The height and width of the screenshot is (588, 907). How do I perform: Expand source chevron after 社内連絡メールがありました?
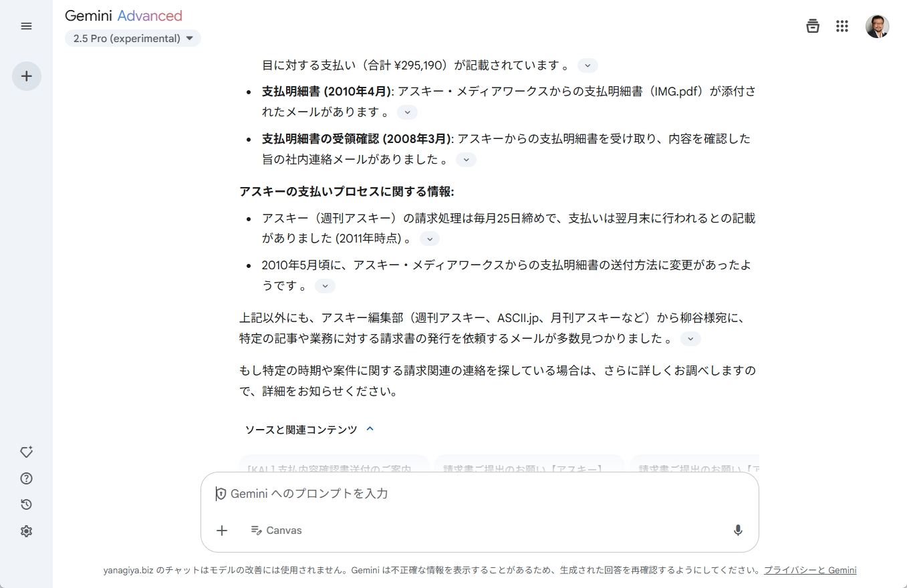coord(466,160)
